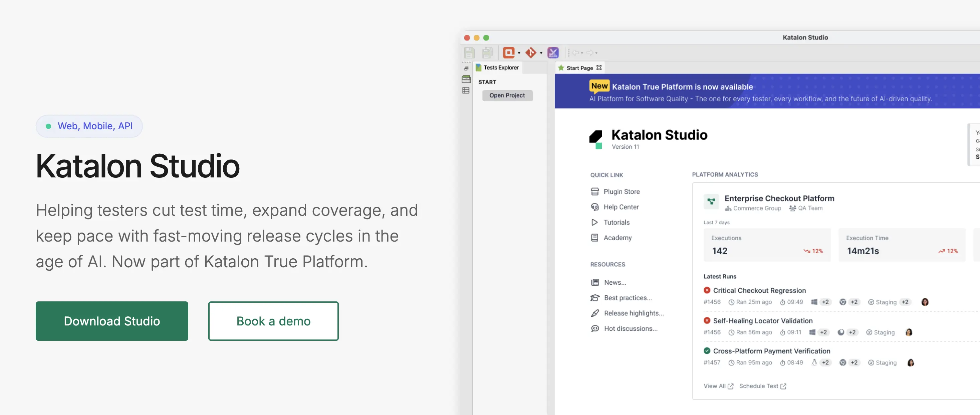Screen dimensions: 980x415
Task: Click the Best practices graduation cap icon
Action: [595, 298]
